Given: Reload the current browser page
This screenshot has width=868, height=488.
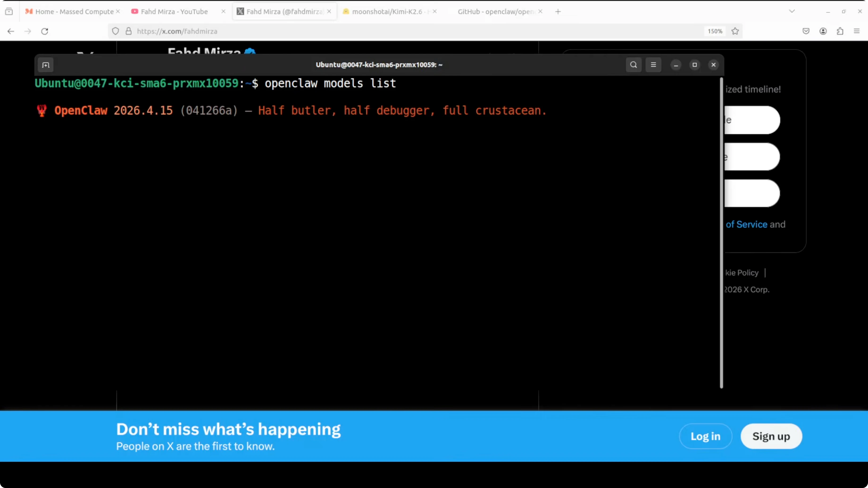Looking at the screenshot, I should tap(45, 31).
